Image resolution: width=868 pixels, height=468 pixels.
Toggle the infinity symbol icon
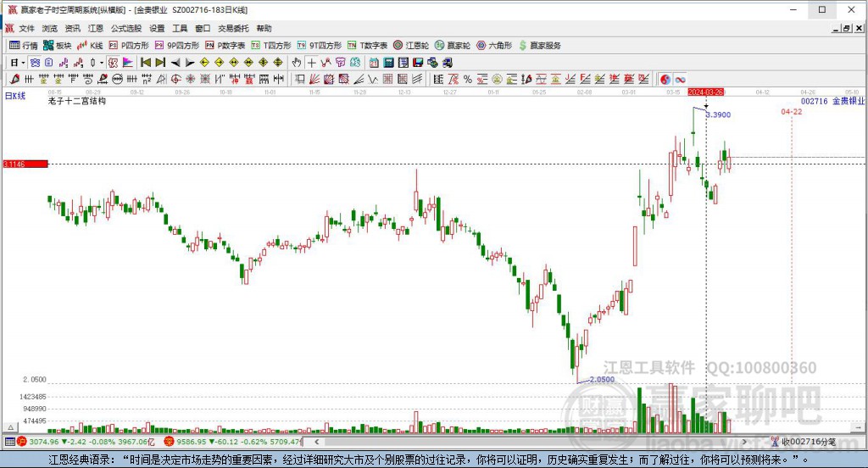pos(681,80)
